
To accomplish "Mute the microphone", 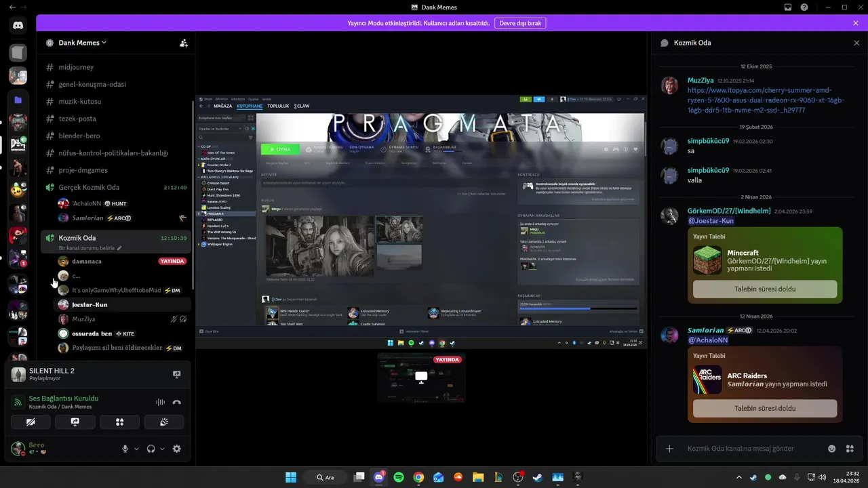I will 125,449.
